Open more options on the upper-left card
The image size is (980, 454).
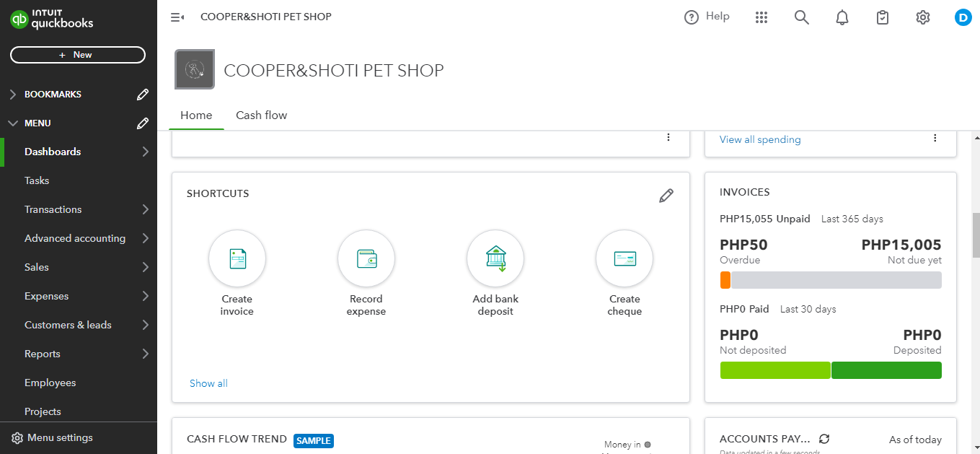(x=668, y=137)
